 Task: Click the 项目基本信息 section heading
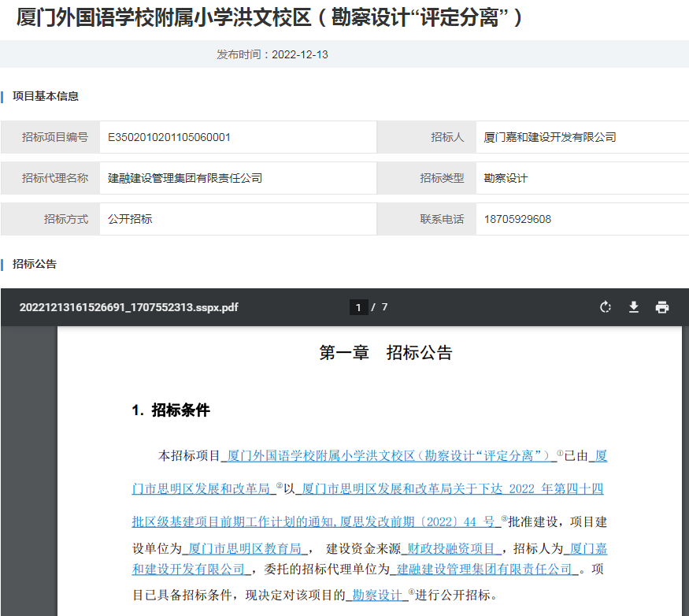[46, 96]
